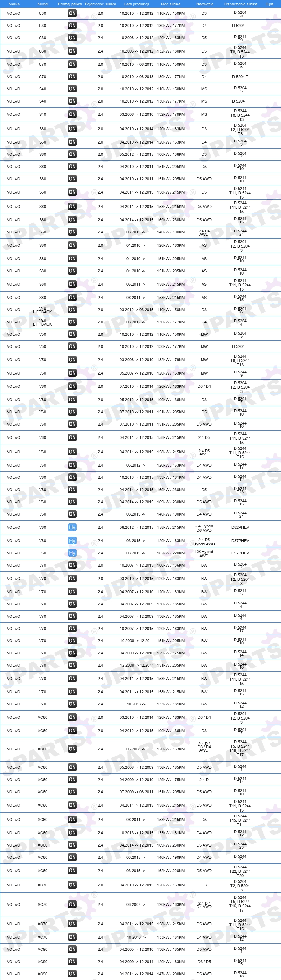Click production years 12.2009 -> 12.2011
281x980 pixels.
click(x=137, y=665)
